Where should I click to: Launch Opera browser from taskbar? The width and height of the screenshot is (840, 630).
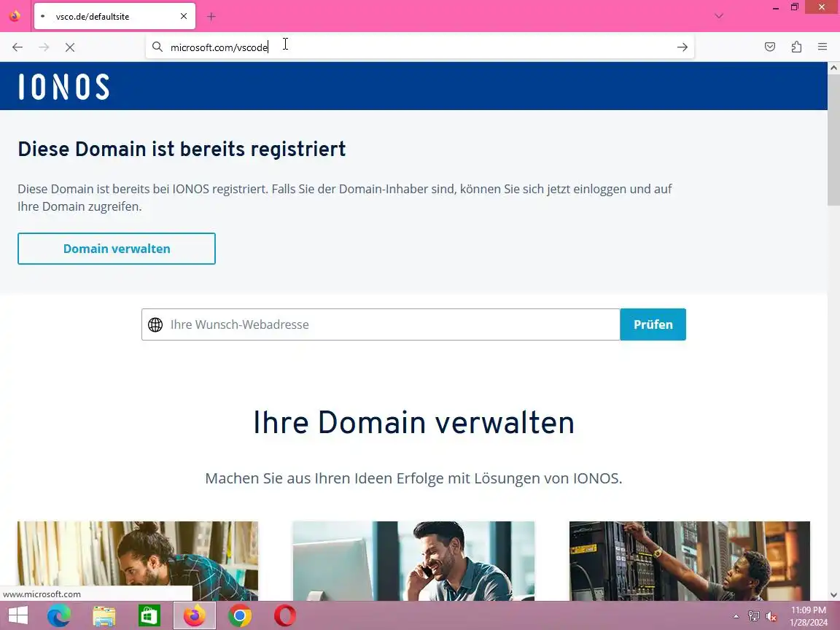click(285, 615)
